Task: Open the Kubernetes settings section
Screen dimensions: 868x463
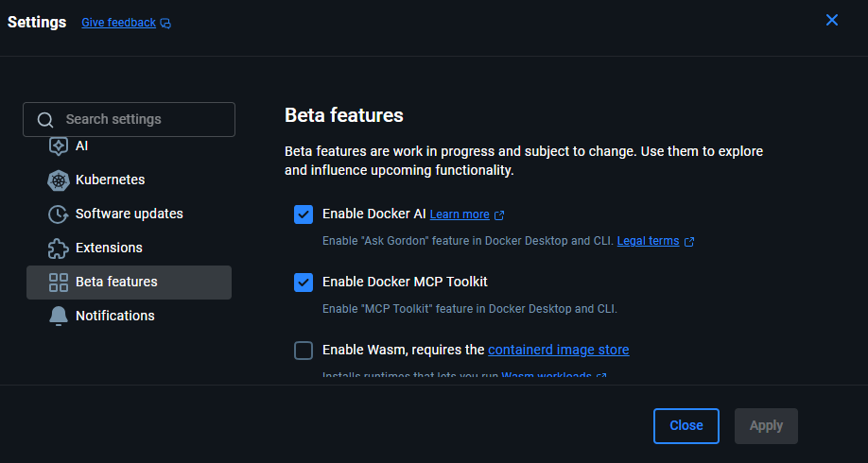Action: (110, 180)
